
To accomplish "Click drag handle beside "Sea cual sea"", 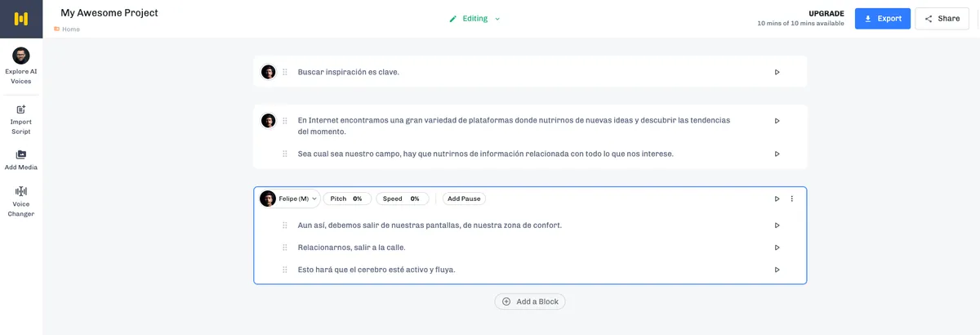I will coord(285,154).
